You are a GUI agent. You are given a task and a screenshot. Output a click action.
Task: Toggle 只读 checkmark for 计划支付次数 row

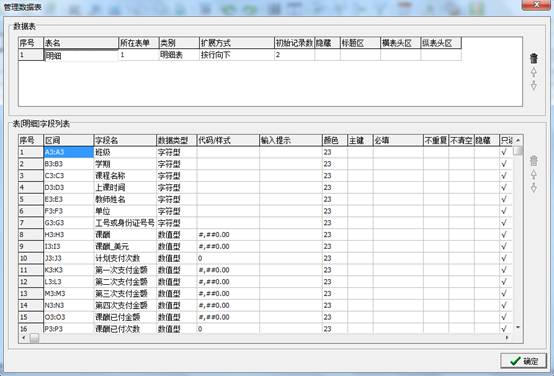click(x=505, y=258)
